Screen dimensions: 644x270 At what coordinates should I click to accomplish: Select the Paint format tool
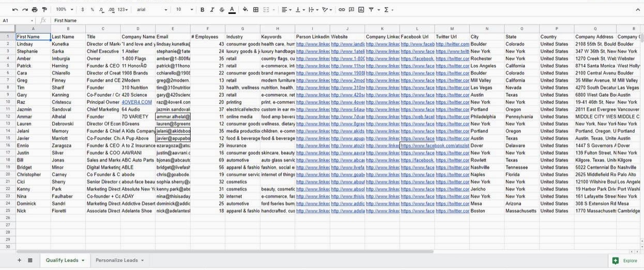tap(44, 10)
